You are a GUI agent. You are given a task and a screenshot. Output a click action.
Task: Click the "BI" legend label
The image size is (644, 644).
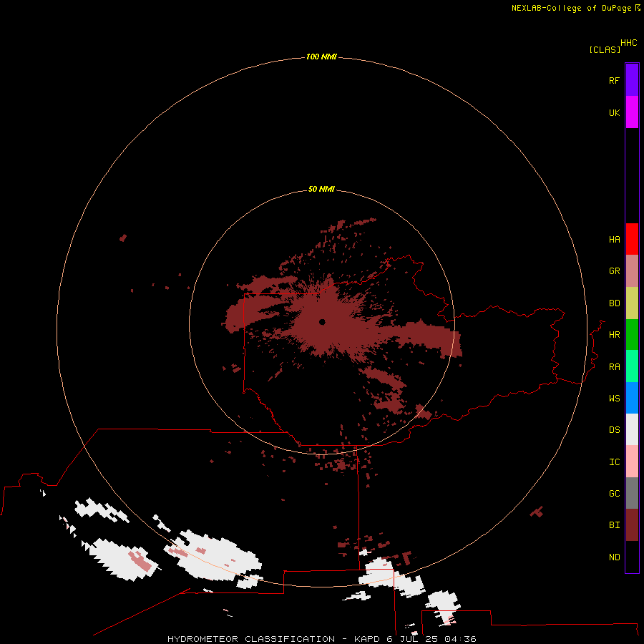pyautogui.click(x=615, y=525)
